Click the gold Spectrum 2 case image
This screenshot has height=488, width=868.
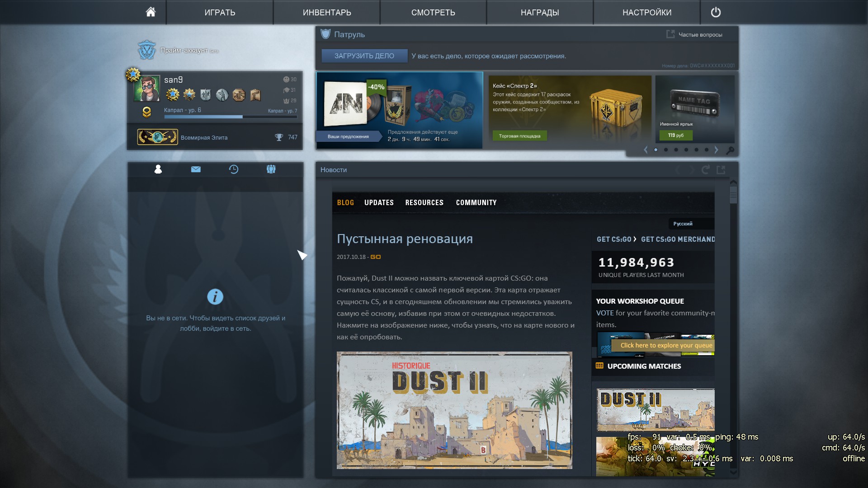coord(616,107)
